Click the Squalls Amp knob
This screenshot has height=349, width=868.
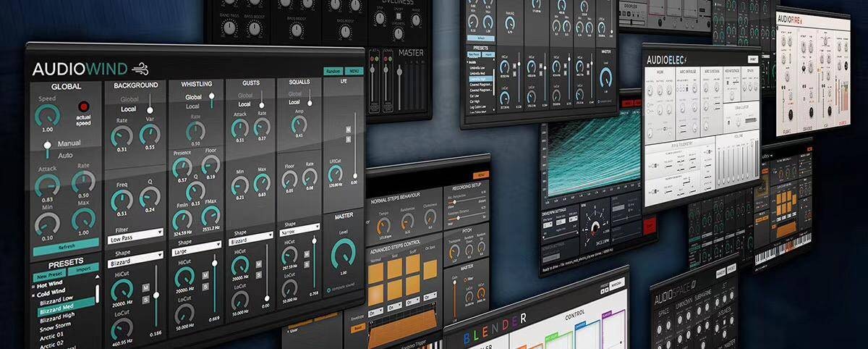(299, 125)
